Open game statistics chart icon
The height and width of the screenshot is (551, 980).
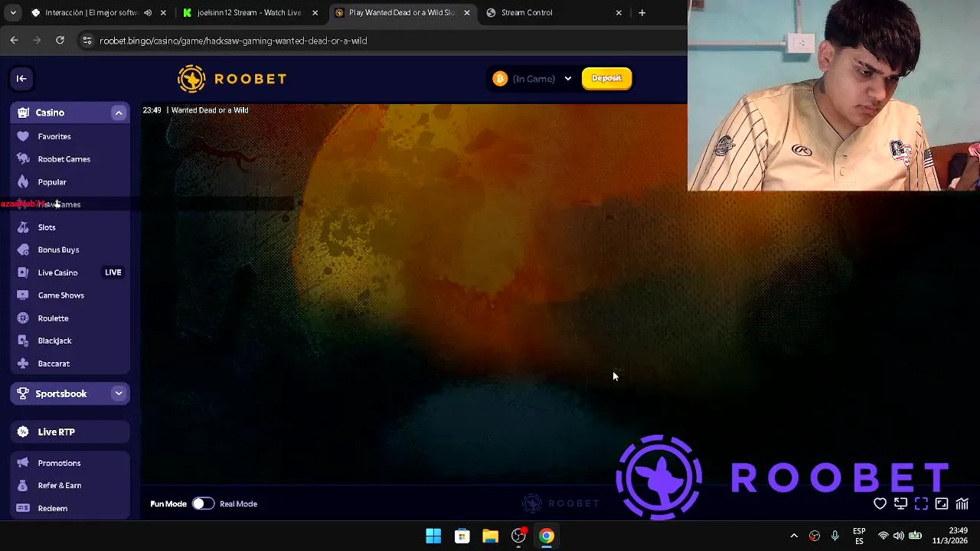click(962, 504)
